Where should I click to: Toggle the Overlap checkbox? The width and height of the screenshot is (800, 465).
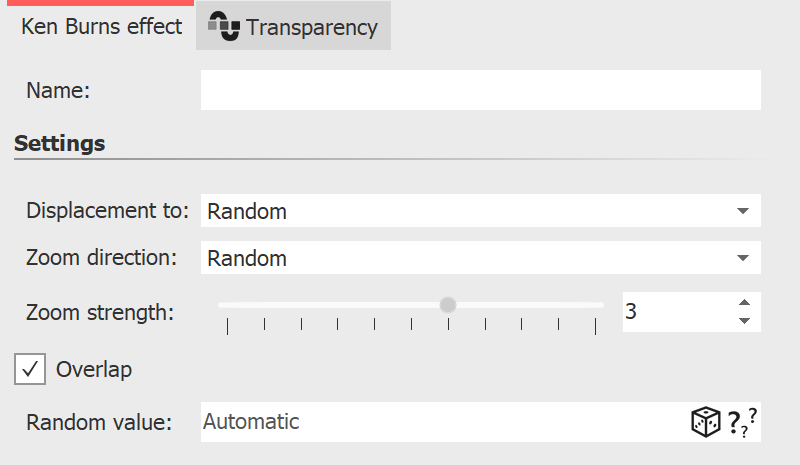coord(30,369)
